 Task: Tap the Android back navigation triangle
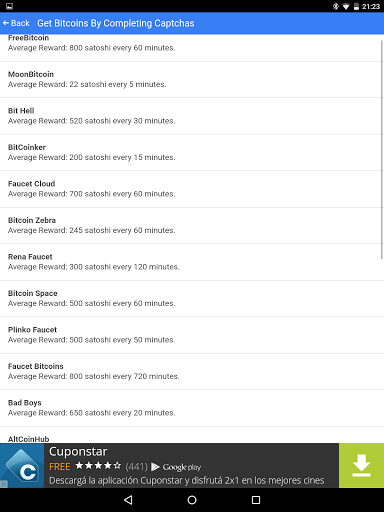point(128,500)
